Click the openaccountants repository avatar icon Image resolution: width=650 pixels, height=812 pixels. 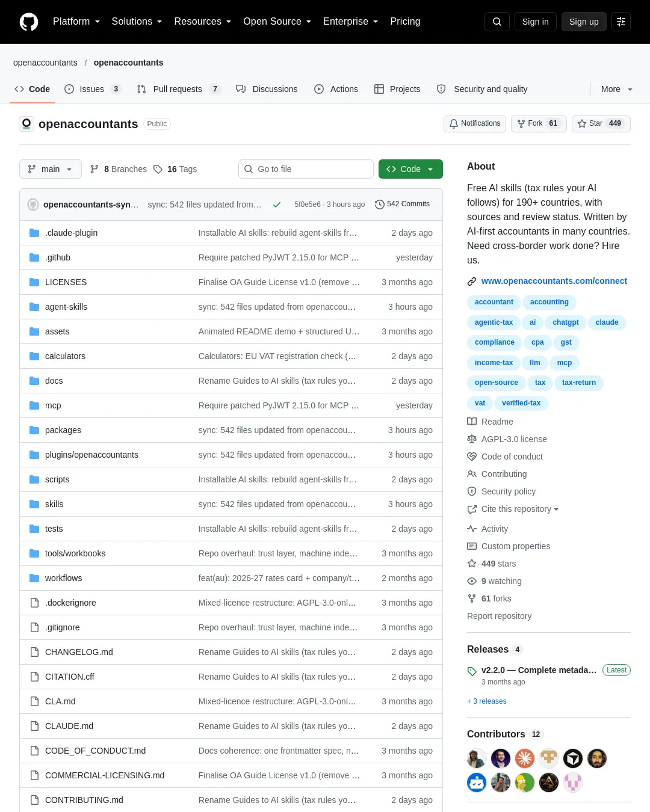[x=26, y=124]
